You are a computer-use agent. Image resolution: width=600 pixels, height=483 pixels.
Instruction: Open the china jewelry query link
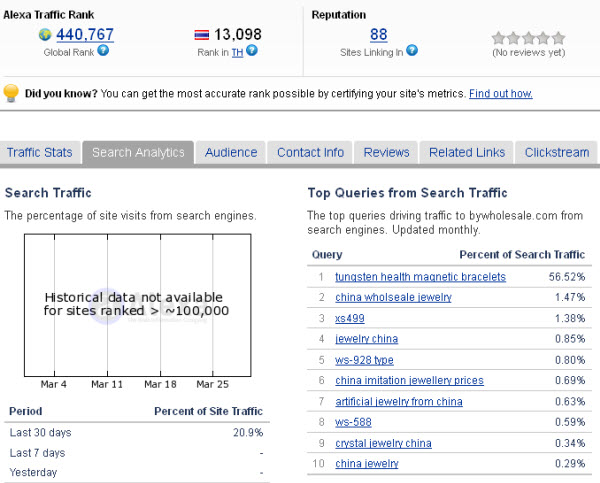pos(367,464)
